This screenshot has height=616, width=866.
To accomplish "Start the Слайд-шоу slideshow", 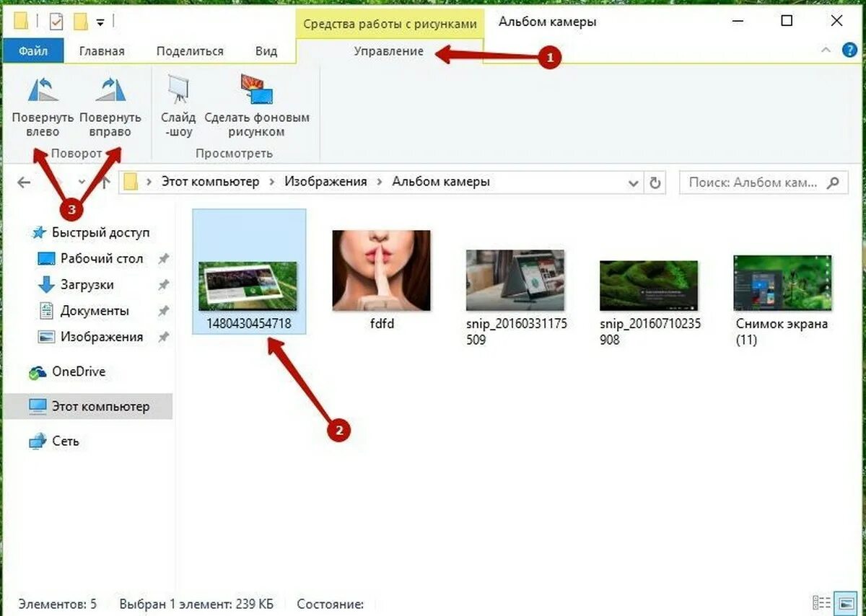I will point(178,107).
